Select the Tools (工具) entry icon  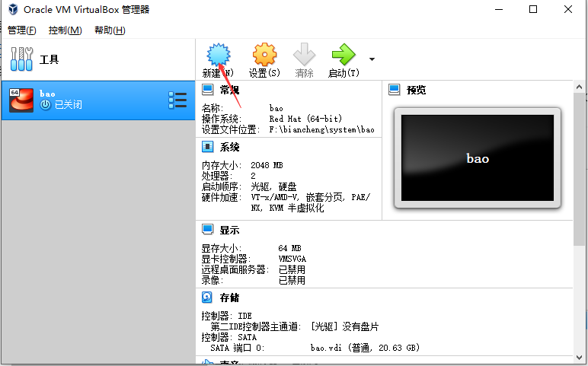(x=21, y=59)
